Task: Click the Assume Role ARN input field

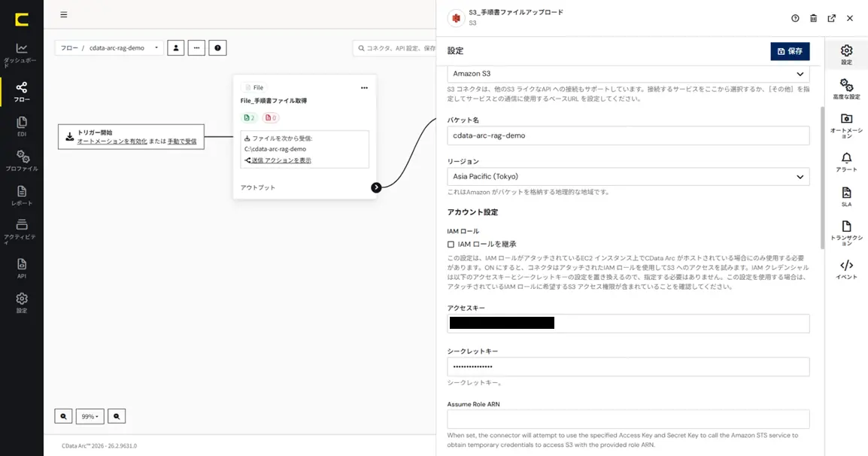Action: [x=628, y=419]
